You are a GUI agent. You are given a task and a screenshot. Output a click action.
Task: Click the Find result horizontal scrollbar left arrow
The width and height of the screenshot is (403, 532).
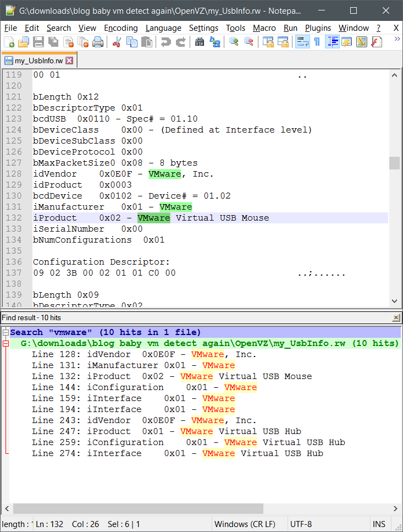pyautogui.click(x=7, y=508)
